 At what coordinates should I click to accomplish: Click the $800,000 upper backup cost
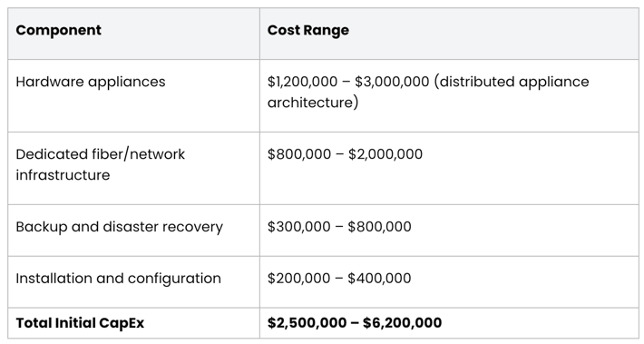point(379,227)
